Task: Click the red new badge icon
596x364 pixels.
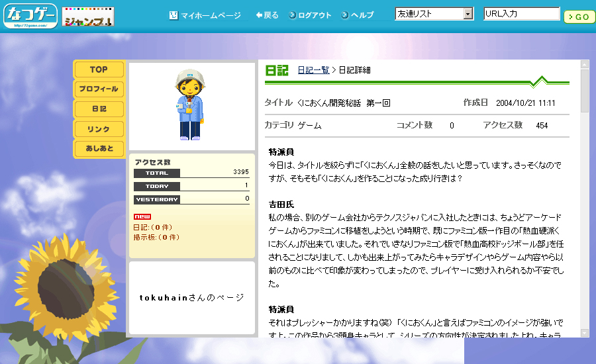Action: pos(142,216)
